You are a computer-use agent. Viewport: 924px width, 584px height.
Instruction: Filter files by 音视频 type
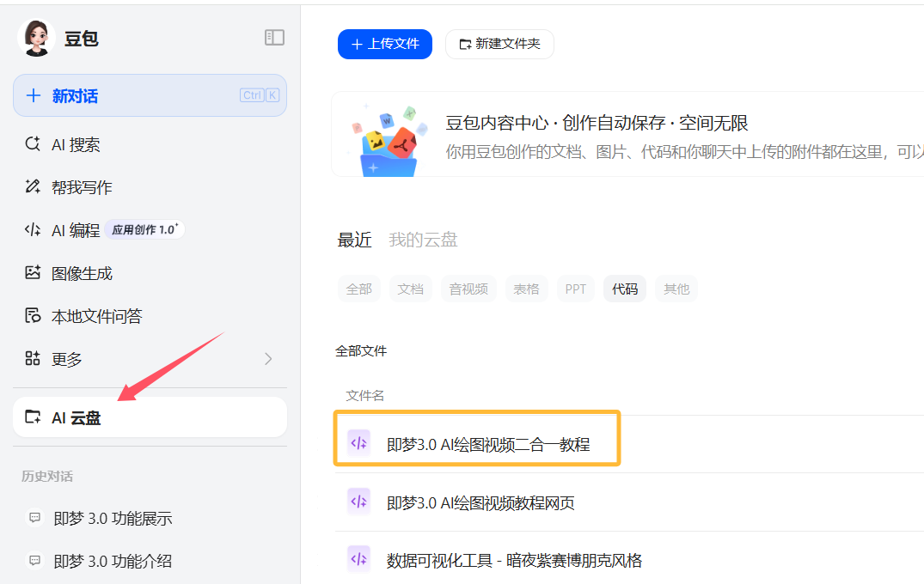[468, 289]
